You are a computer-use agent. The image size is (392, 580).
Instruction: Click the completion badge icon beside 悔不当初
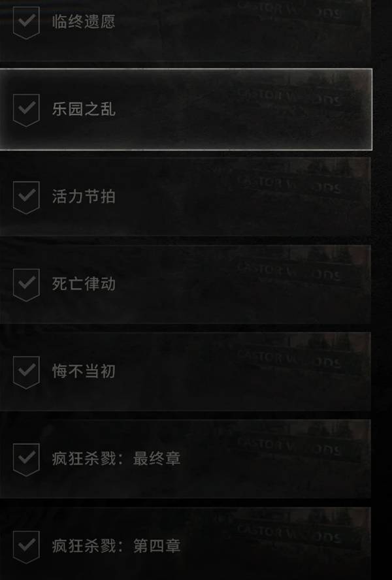tap(26, 372)
